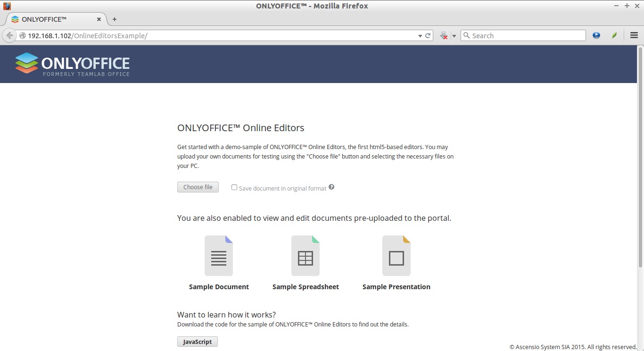Click the Sample Document label

point(219,287)
